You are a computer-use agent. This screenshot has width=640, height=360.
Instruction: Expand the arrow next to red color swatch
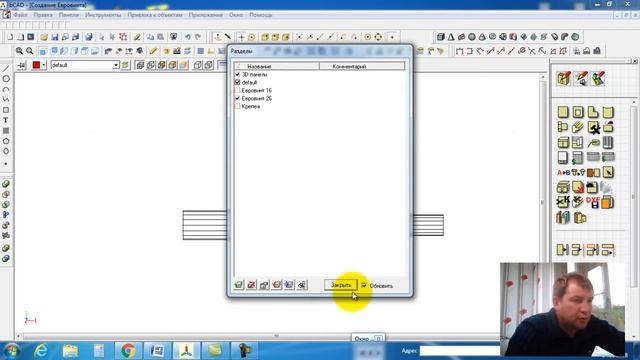[x=44, y=65]
